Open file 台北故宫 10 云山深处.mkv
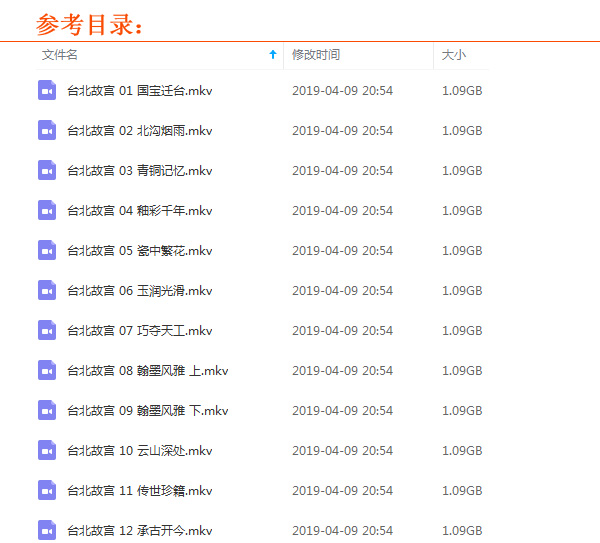Screen dimensions: 600x543 [139, 451]
